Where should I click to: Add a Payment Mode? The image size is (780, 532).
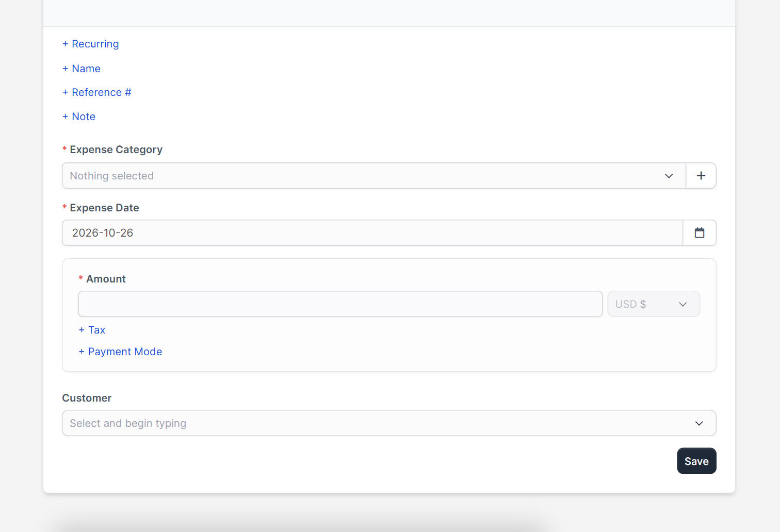click(120, 352)
